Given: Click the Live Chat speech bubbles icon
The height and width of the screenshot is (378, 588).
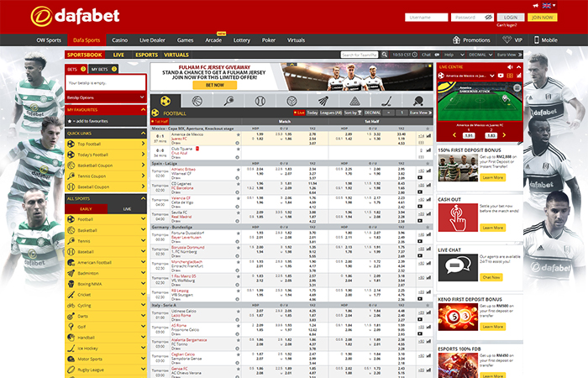Looking at the screenshot, I should click(x=458, y=268).
